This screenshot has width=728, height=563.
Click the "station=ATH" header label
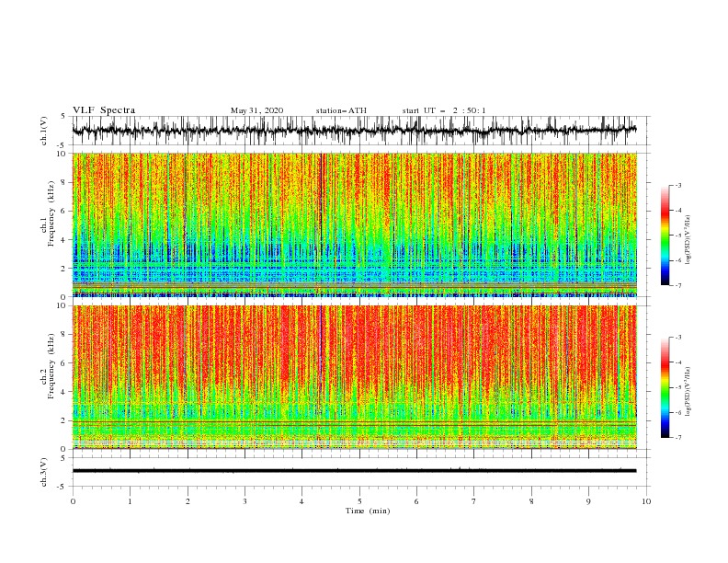[x=341, y=110]
